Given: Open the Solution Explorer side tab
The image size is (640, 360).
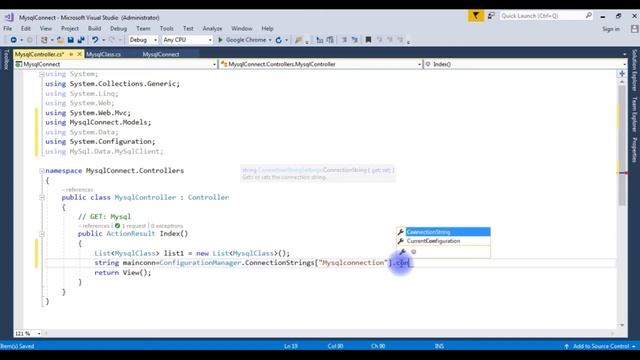Looking at the screenshot, I should (634, 70).
